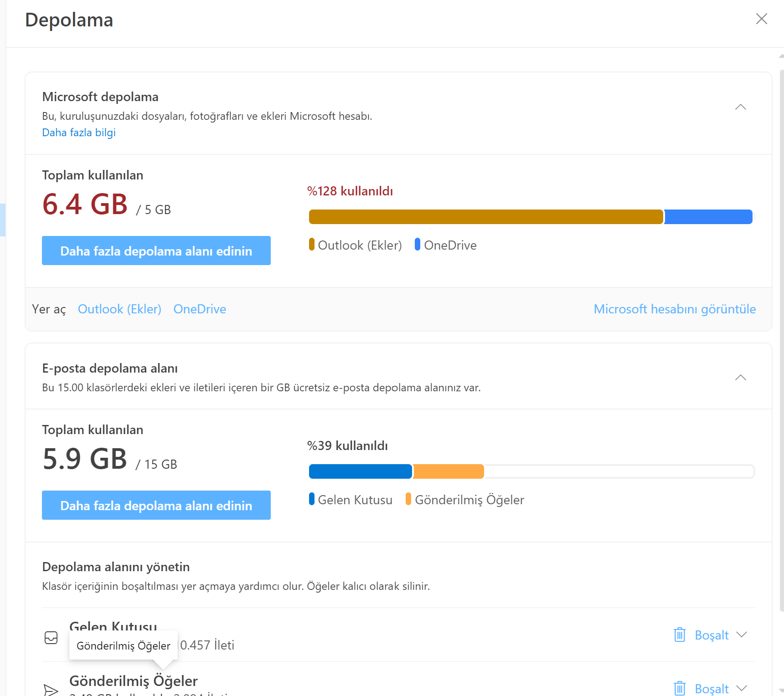This screenshot has height=696, width=784.
Task: Open the Boşalt dropdown arrow for Gönderilmiş Öğeler
Action: tap(742, 688)
